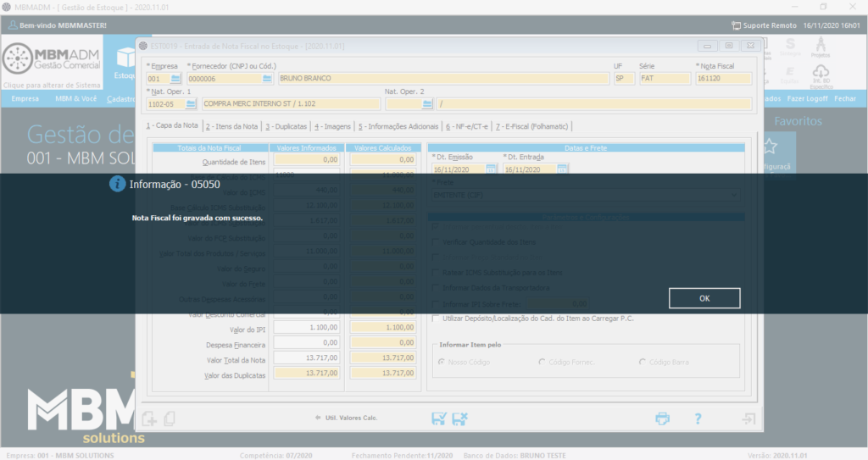
Task: Switch to the 4 - Imagens tab
Action: pos(332,126)
